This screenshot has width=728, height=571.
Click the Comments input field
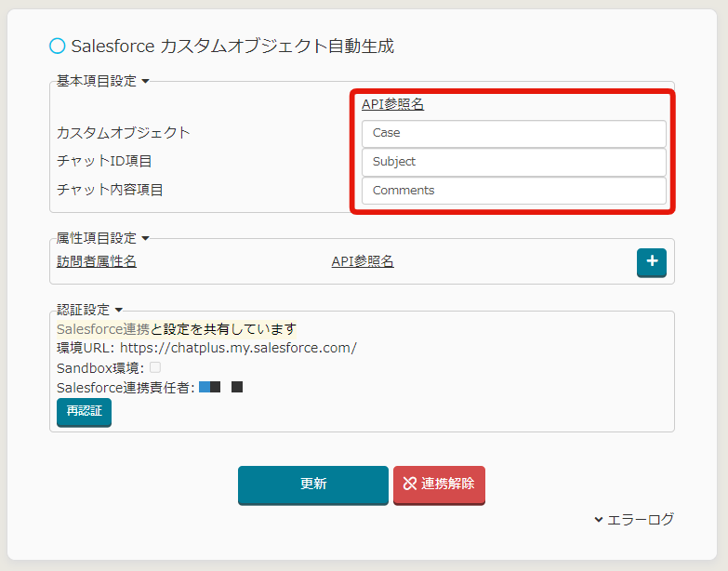click(x=514, y=191)
